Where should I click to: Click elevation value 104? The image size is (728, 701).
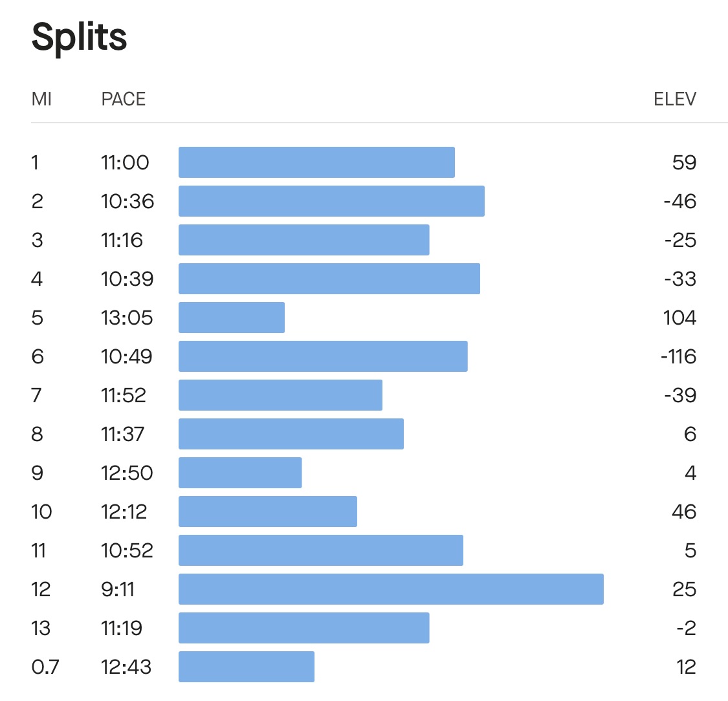(x=679, y=318)
